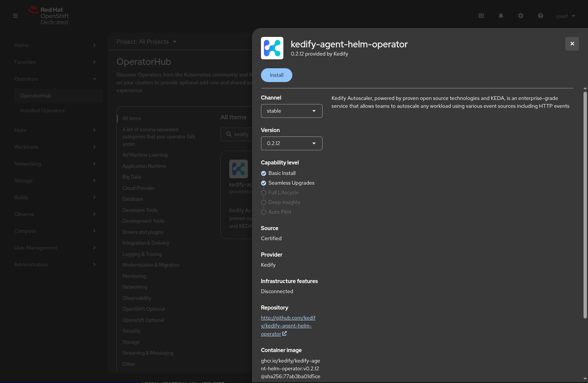Filter by Application Runtime category

pos(144,166)
